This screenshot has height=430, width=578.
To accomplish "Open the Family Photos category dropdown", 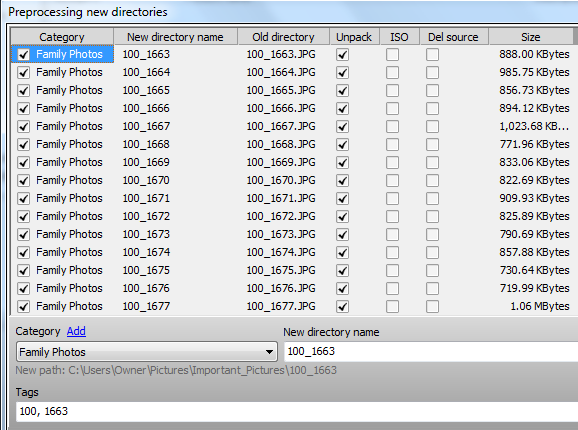I will click(147, 352).
